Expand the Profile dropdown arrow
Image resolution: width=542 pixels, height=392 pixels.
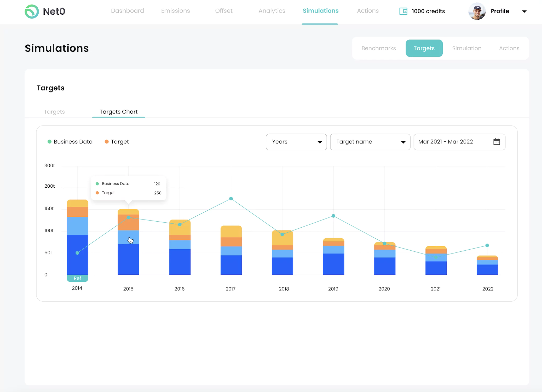(524, 11)
